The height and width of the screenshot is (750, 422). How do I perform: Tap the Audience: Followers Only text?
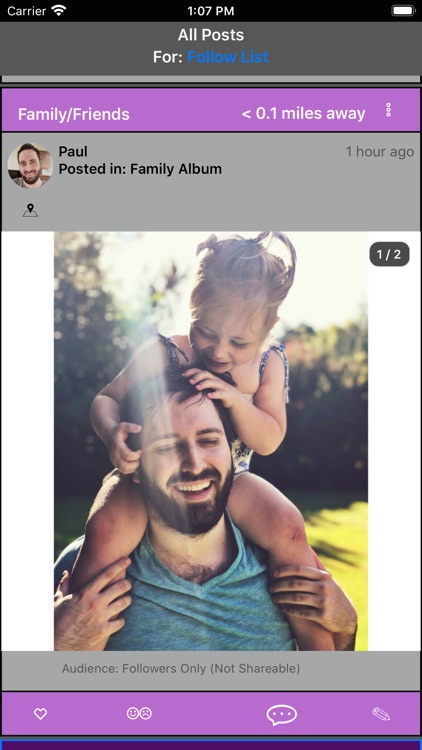(x=181, y=668)
